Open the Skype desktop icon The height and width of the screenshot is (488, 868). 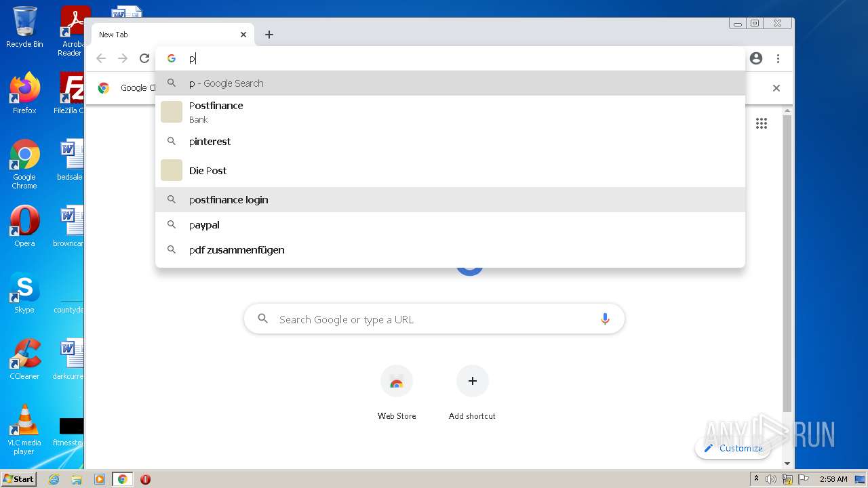point(24,293)
